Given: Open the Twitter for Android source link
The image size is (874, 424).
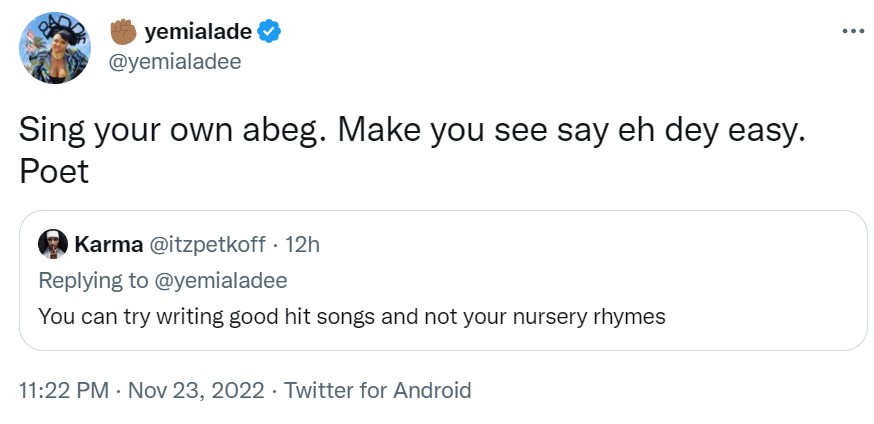Looking at the screenshot, I should [x=378, y=390].
